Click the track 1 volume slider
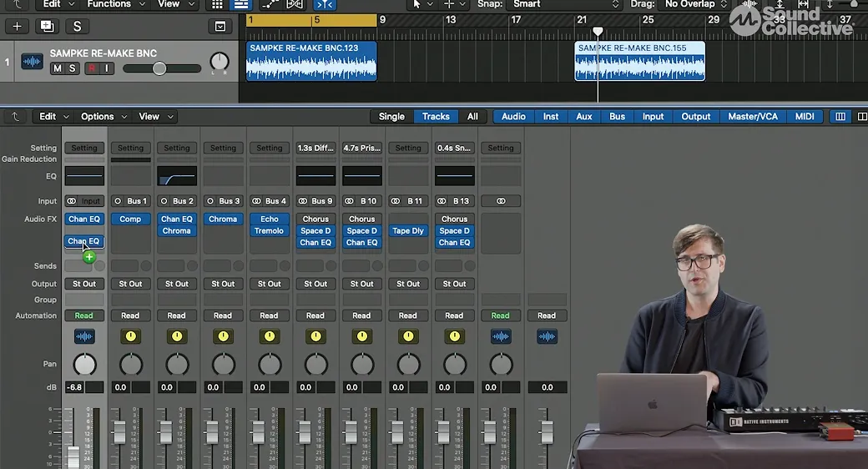Viewport: 868px width, 469px height. point(159,68)
